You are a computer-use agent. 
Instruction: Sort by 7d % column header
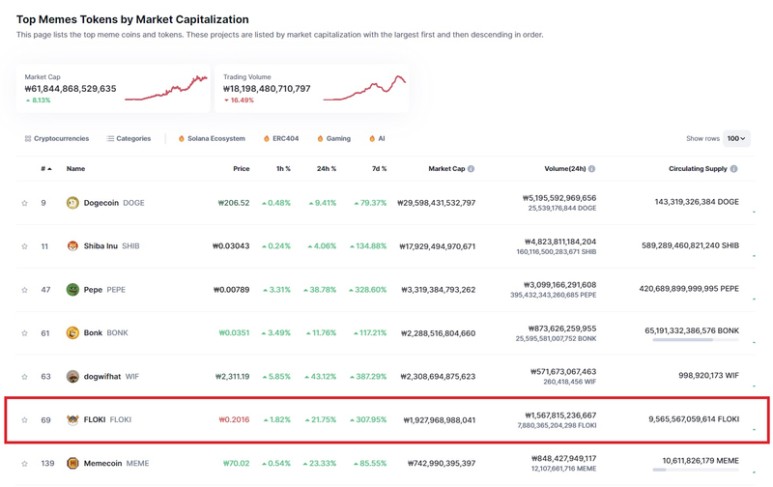click(379, 169)
